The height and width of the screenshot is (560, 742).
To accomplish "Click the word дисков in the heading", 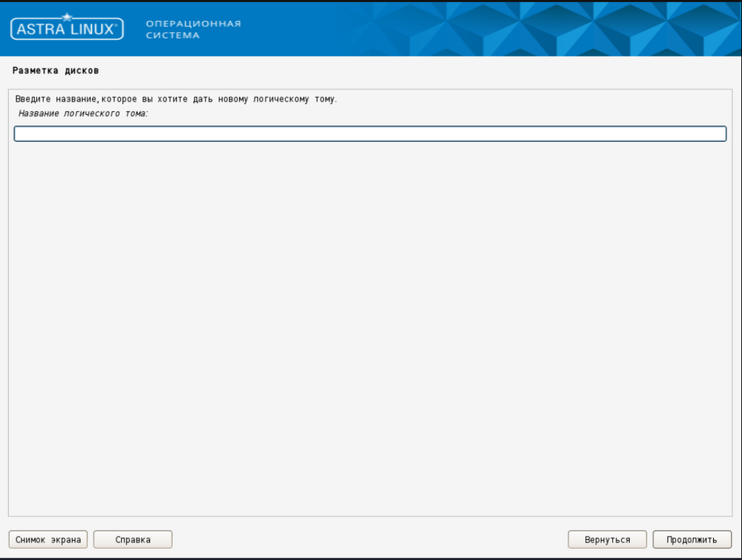I will click(x=82, y=70).
